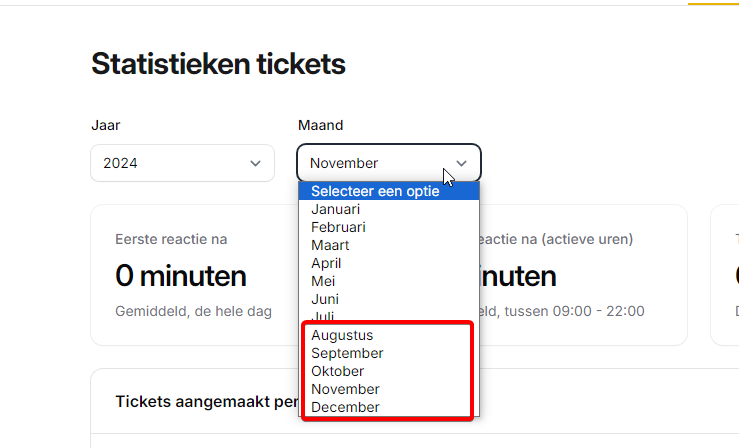
Task: Open the Jaar dropdown showing 2024
Action: coord(182,163)
